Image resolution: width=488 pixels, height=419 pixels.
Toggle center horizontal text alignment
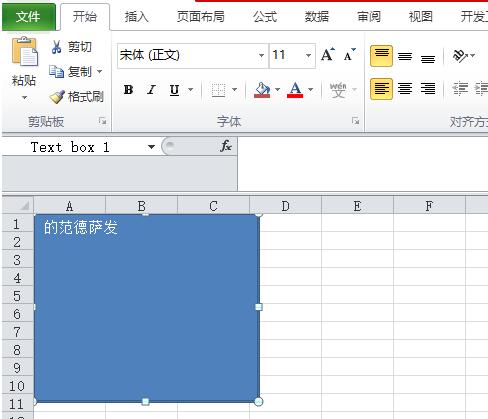[405, 89]
